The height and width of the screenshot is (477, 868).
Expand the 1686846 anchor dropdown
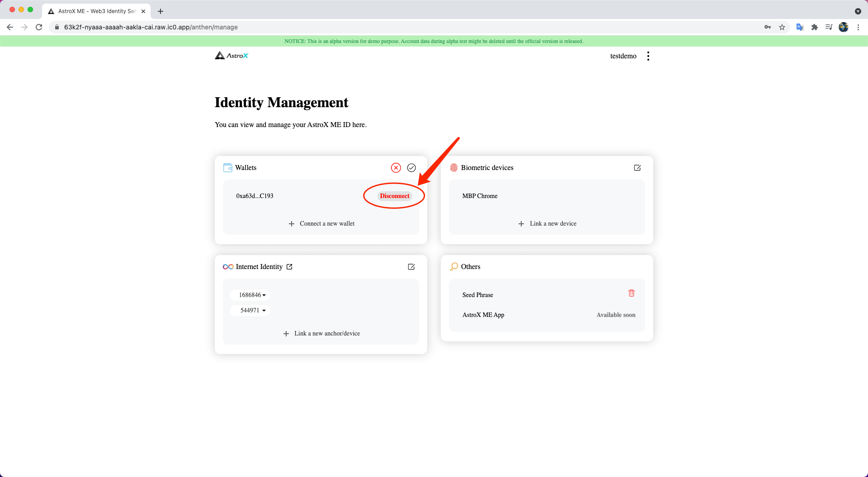(250, 295)
